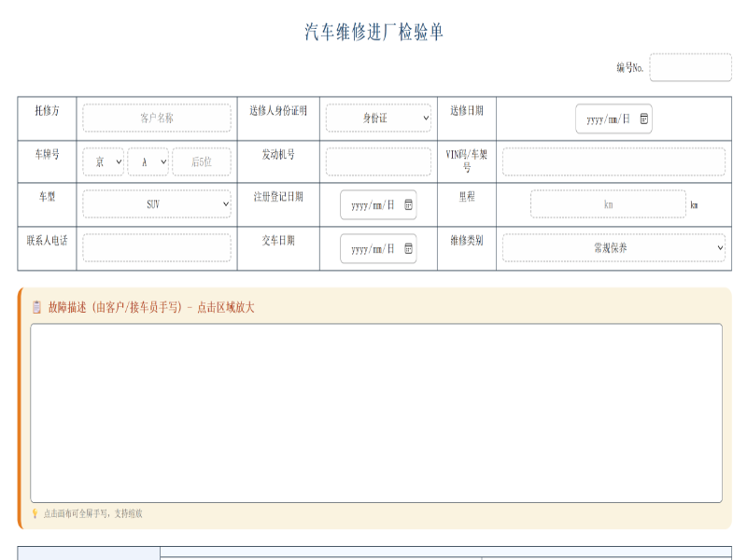Expand the 维修类别 常规保养 dropdown
Viewport: 747px width, 560px height.
pyautogui.click(x=613, y=247)
